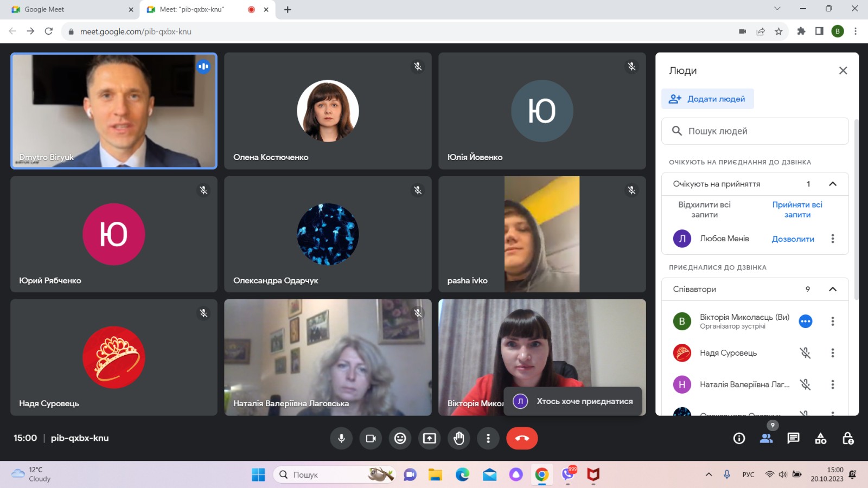868x488 pixels.
Task: Open Microsoft Edge from the taskbar
Action: (x=462, y=475)
